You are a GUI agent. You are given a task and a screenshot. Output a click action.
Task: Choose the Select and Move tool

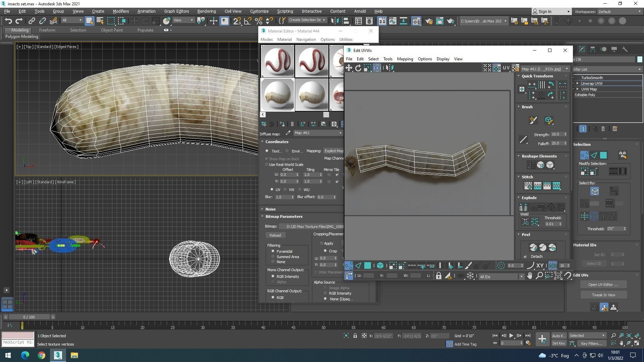click(x=134, y=21)
